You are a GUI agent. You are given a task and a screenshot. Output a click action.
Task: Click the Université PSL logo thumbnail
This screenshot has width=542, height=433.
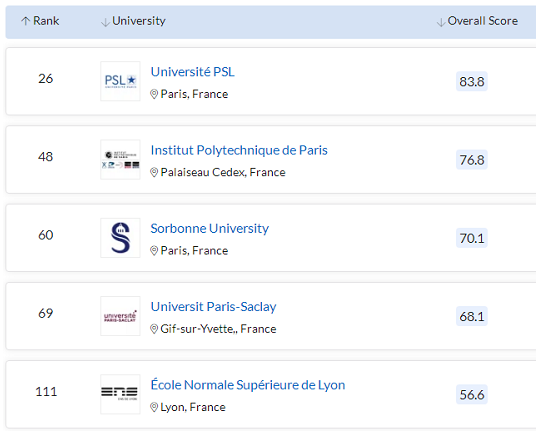[120, 81]
